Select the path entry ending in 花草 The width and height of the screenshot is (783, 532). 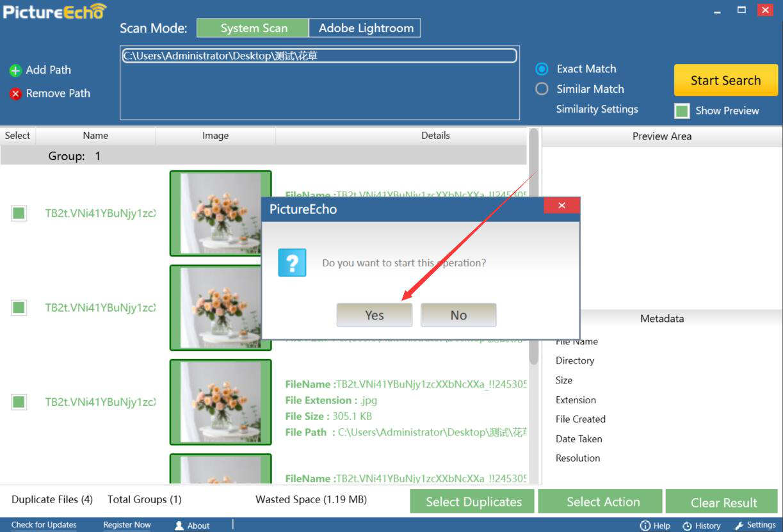(319, 56)
